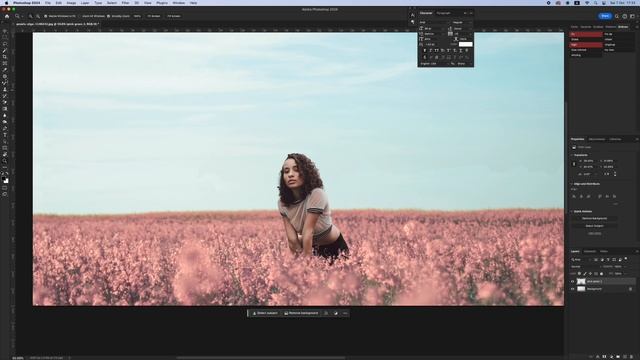Viewport: 640px width, 360px height.
Task: Select the Eraser tool
Action: click(x=5, y=102)
